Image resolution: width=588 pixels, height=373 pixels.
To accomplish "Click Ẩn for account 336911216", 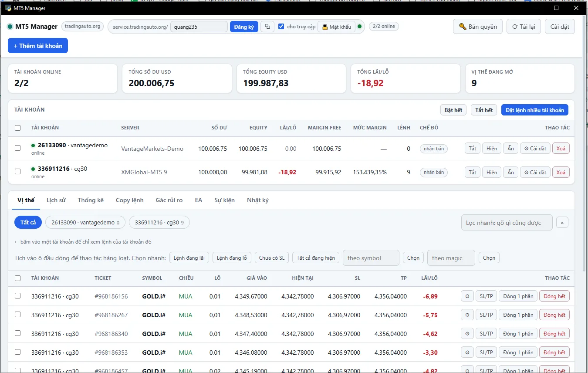I will tap(510, 172).
